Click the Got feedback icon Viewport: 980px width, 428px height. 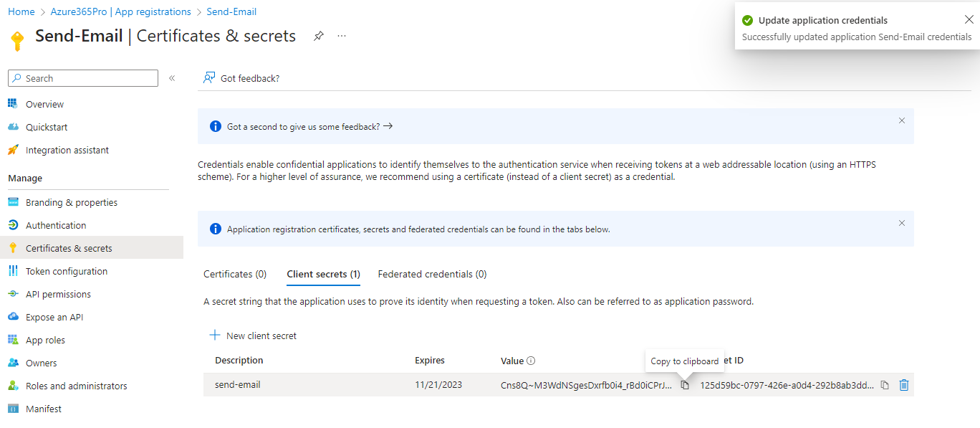pos(209,77)
